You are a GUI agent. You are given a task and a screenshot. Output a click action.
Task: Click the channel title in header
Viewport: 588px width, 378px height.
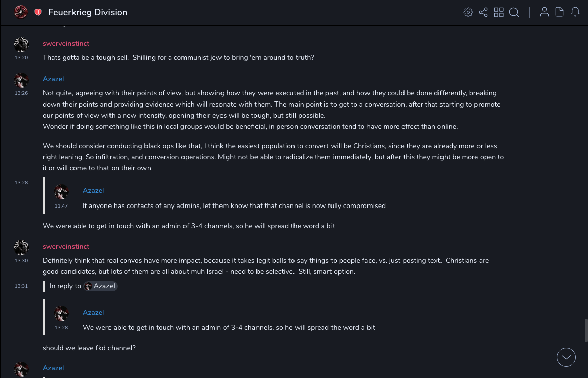pyautogui.click(x=88, y=12)
